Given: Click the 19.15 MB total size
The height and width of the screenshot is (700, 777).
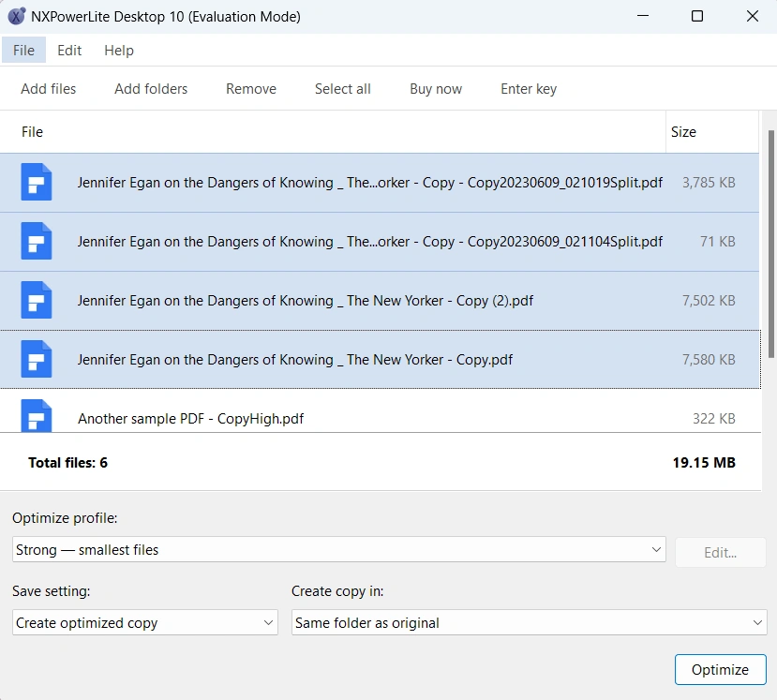Looking at the screenshot, I should click(704, 462).
